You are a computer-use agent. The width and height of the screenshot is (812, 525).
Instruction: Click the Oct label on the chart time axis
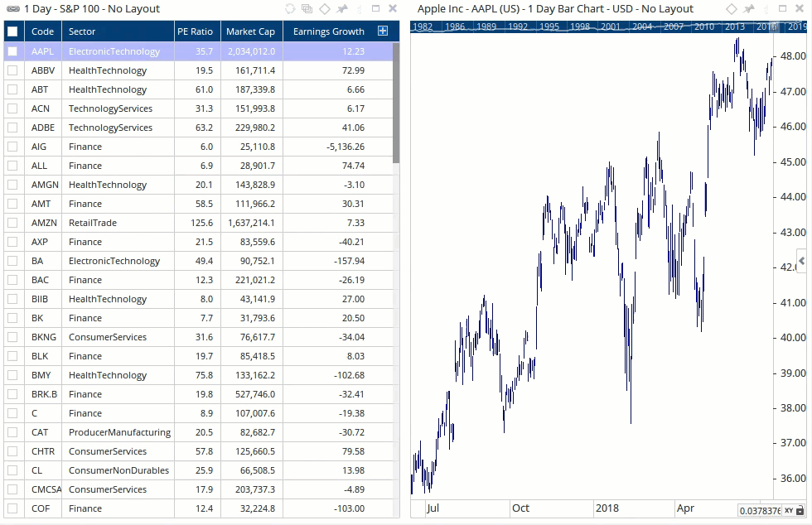520,508
